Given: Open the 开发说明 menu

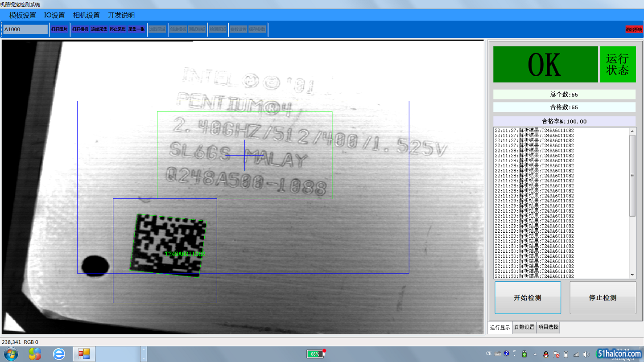Looking at the screenshot, I should tap(121, 15).
